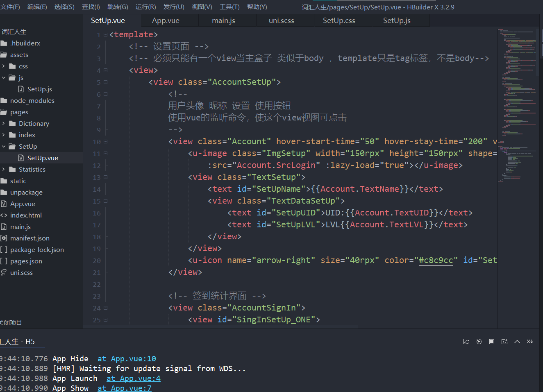
Task: Open the 运行(R) menu
Action: pos(145,7)
